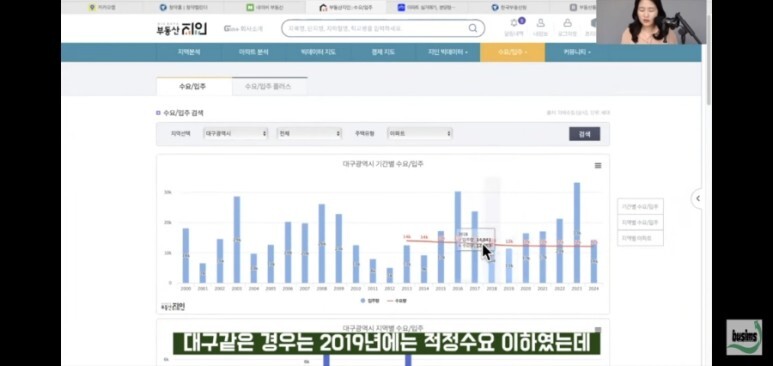Click the favicon of 청약홈 browser tab

pos(163,7)
